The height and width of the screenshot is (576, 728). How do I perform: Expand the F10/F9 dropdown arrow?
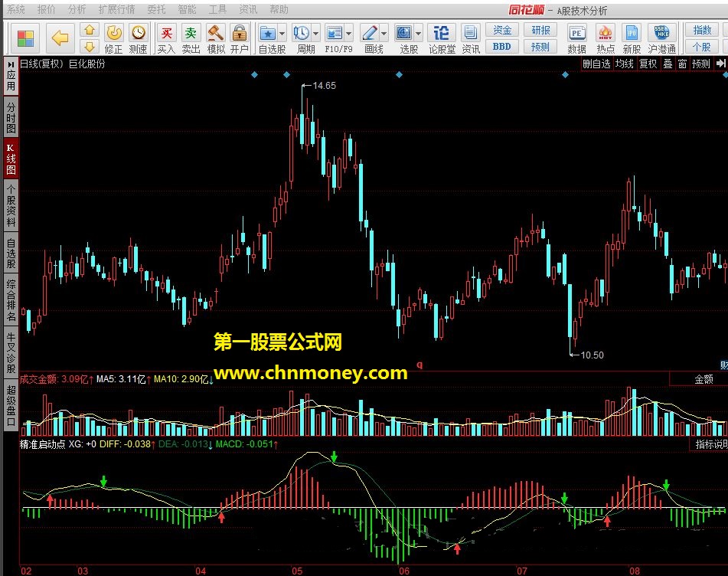click(x=348, y=34)
